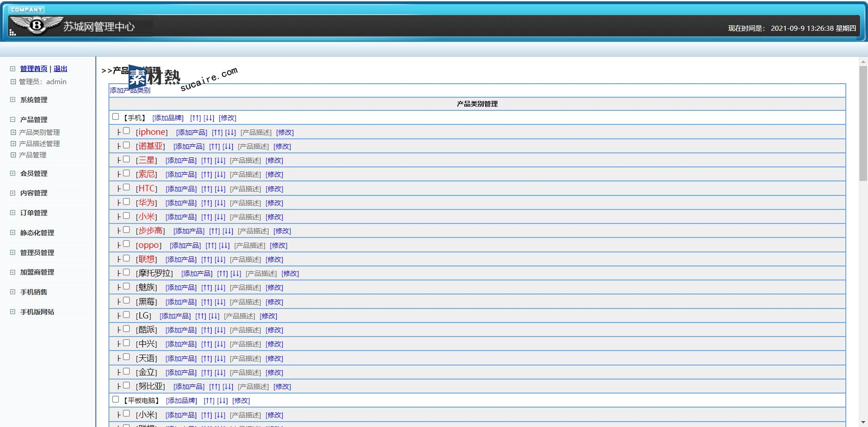Image resolution: width=868 pixels, height=427 pixels.
Task: Expand the 静态化管理 section icon
Action: point(13,232)
